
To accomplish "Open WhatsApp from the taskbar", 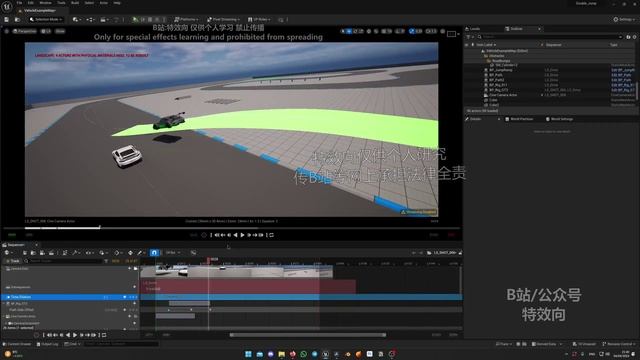I will click(x=303, y=354).
